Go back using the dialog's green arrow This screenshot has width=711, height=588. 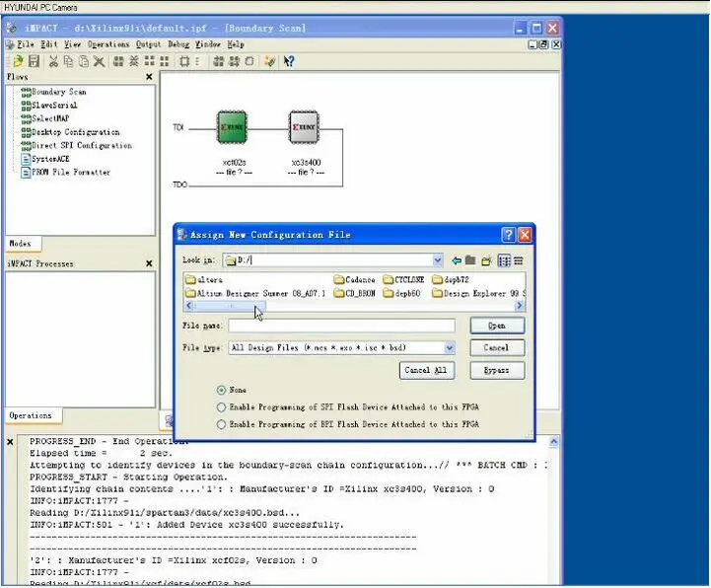(x=457, y=260)
